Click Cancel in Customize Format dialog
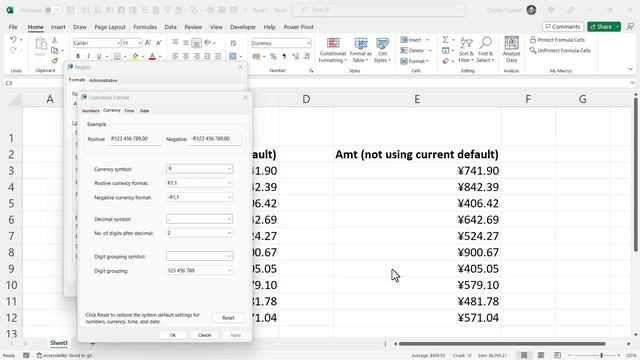 (x=204, y=335)
